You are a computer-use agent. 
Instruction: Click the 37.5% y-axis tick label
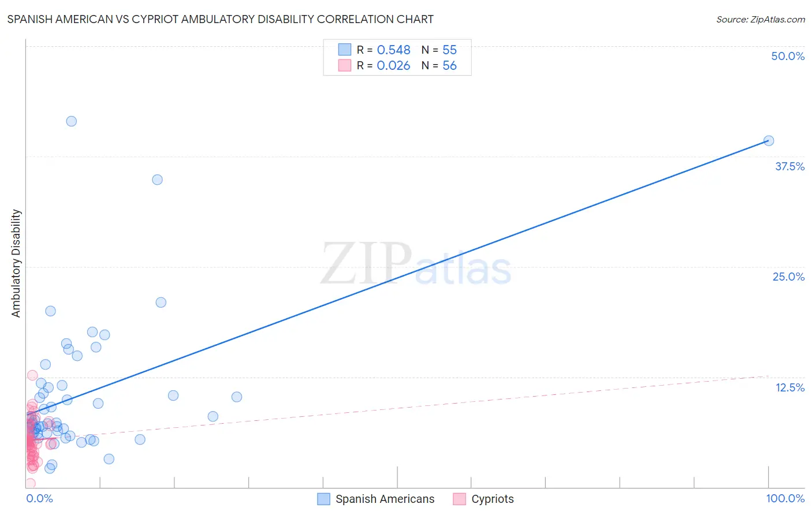click(x=789, y=166)
